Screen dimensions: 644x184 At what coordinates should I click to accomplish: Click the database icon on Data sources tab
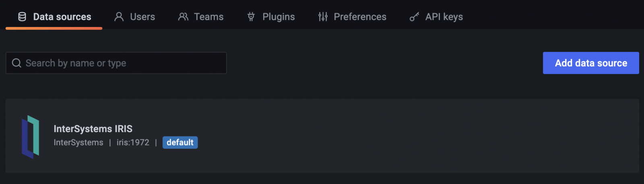[x=22, y=17]
